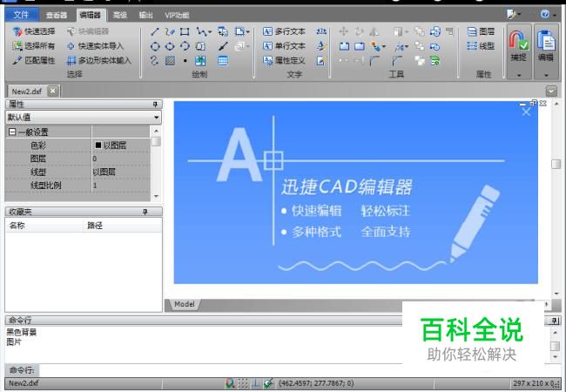
Task: Open the 图层 layers dialog
Action: coord(481,31)
